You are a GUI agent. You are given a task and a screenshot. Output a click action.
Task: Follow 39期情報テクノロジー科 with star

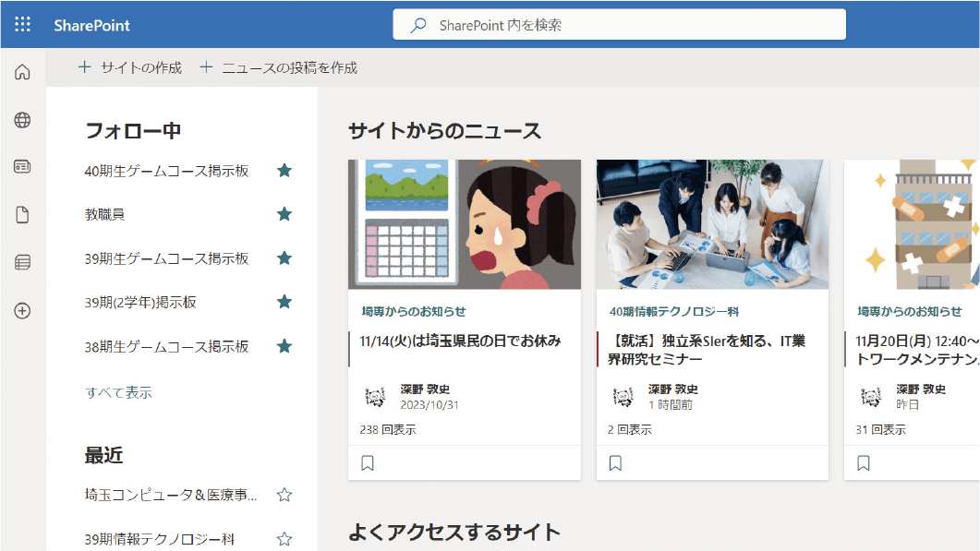pos(284,538)
